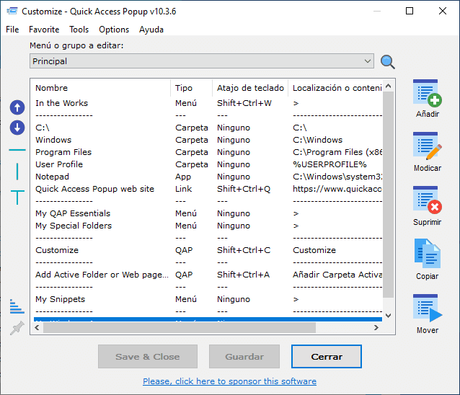Click the Link type cell
The image size is (460, 395).
[184, 189]
